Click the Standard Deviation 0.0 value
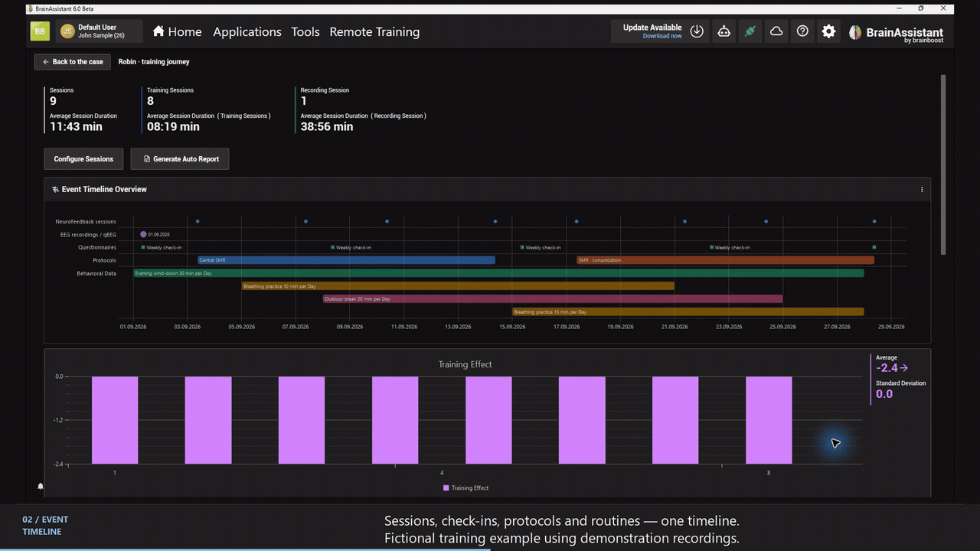980x551 pixels. (884, 394)
